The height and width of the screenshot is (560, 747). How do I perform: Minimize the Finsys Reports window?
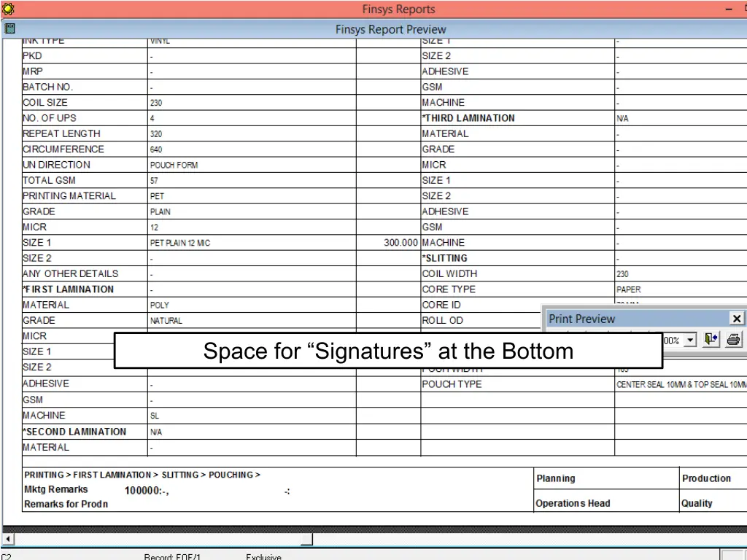[x=729, y=9]
